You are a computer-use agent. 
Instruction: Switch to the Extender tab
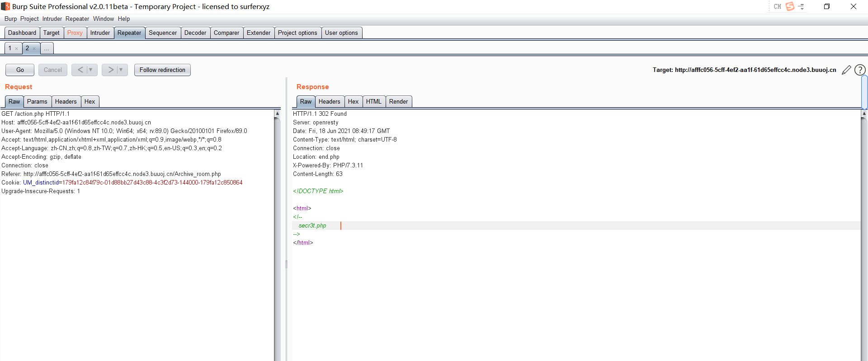[259, 33]
